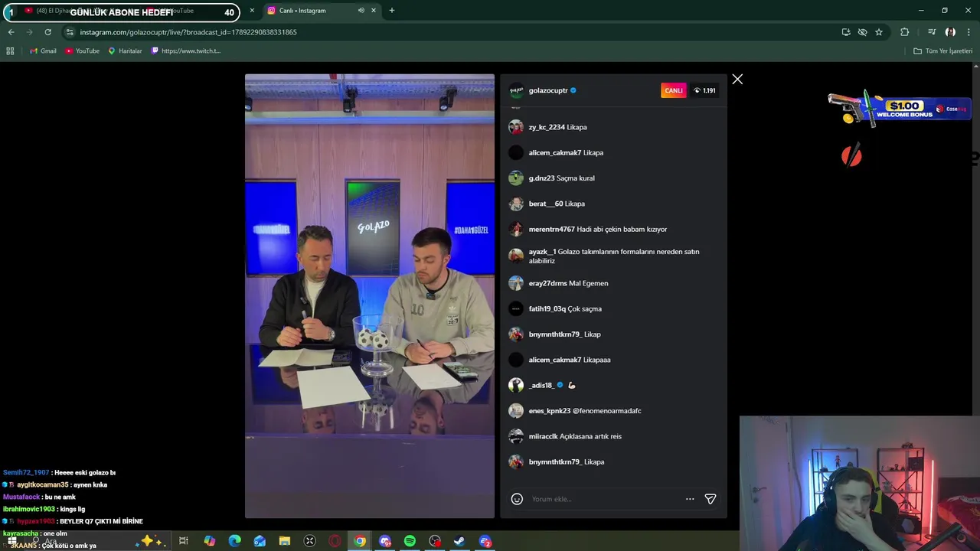Close the YouTube browser tab
The width and height of the screenshot is (980, 551).
click(x=252, y=11)
